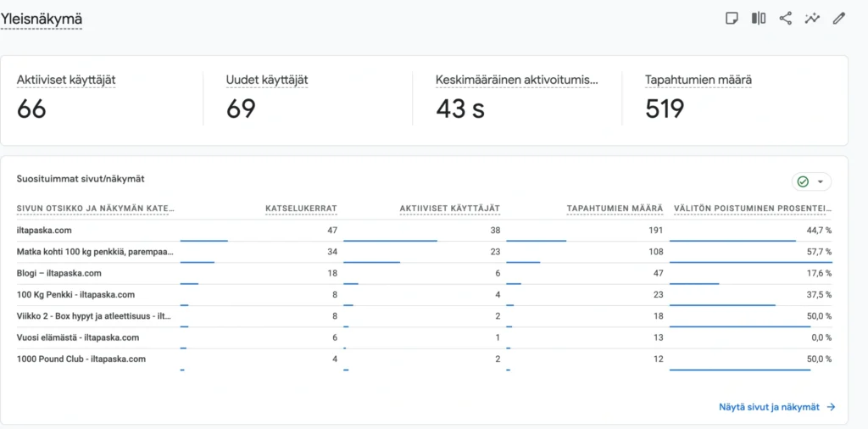Click the 17,6 % bounce rate cell
The image size is (868, 429).
819,274
